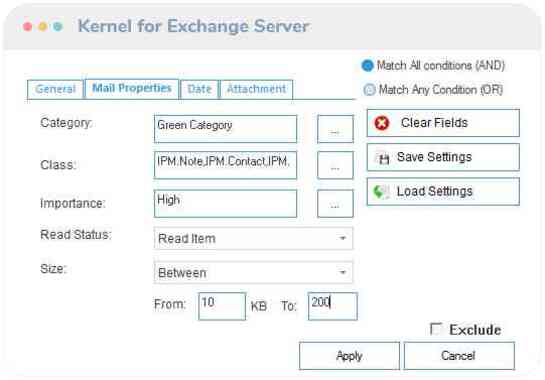
Task: Select Match All conditions (AND) radio
Action: pyautogui.click(x=367, y=65)
